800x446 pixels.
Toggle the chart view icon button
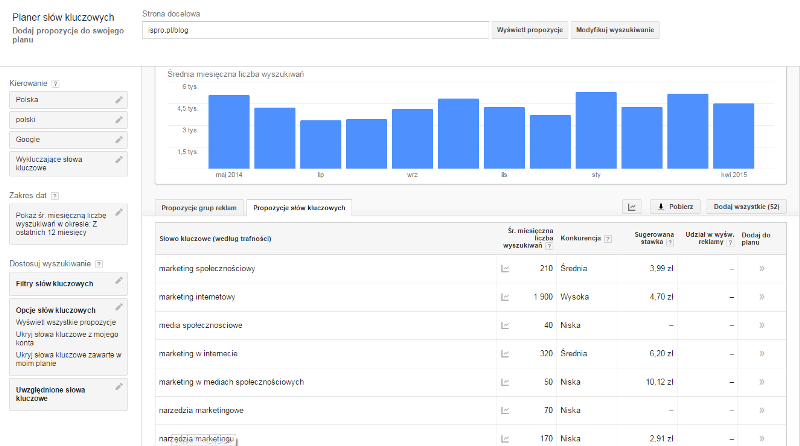632,207
